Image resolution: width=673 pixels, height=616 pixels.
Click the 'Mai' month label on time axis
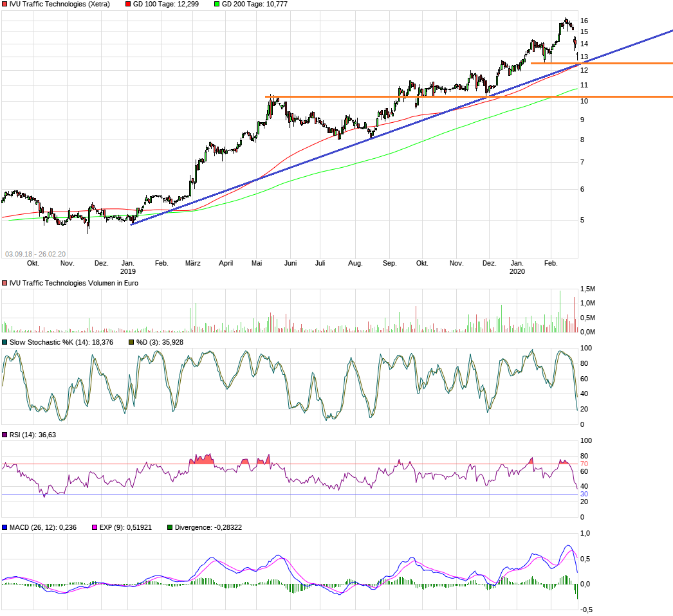point(257,263)
